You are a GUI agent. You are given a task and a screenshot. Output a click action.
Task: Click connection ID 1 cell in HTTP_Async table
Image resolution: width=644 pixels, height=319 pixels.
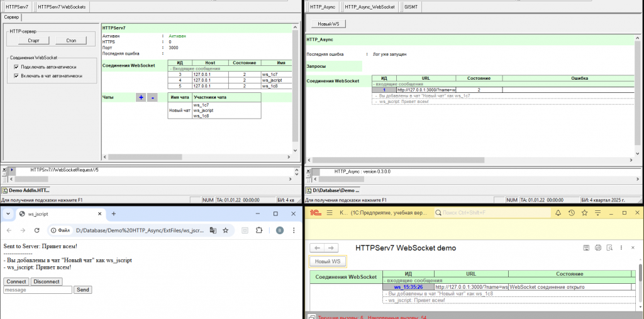(384, 89)
